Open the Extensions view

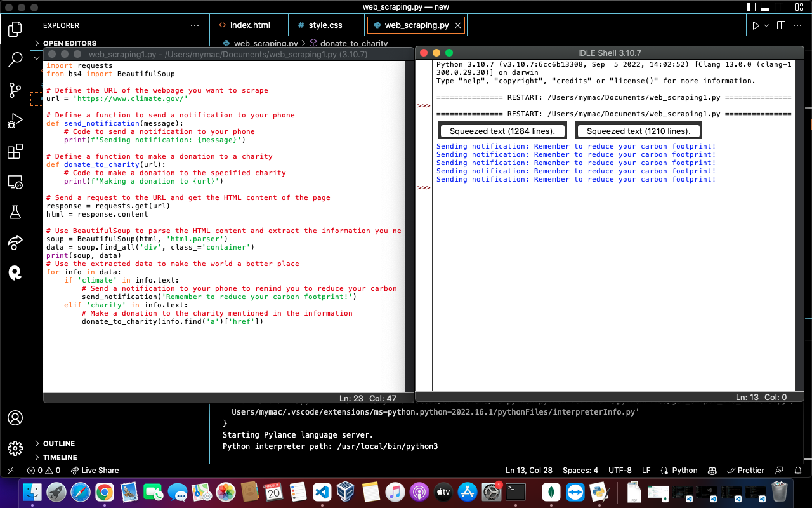coord(15,152)
